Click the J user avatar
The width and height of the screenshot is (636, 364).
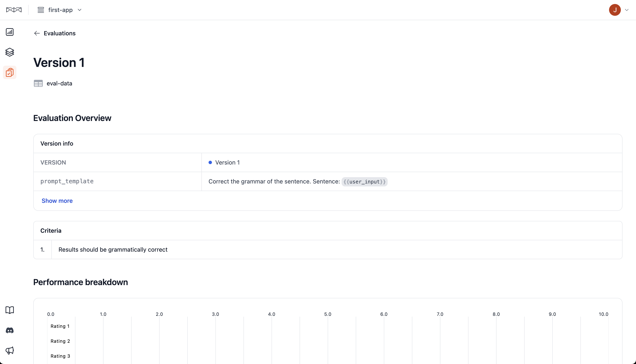[615, 10]
